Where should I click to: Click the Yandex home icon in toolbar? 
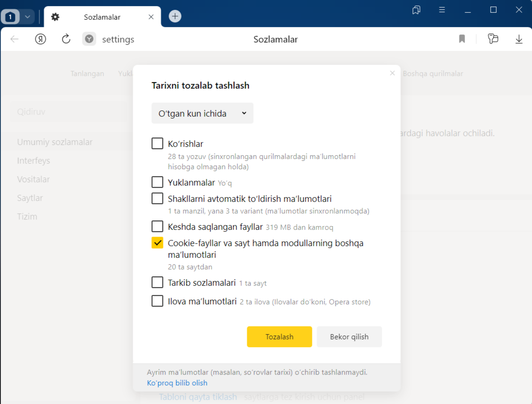click(40, 39)
